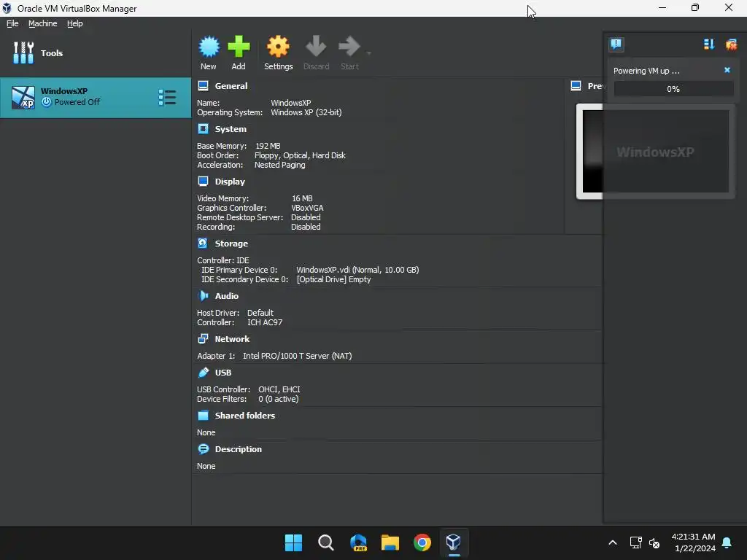Click the USB section plug icon
The width and height of the screenshot is (747, 560).
[x=204, y=372]
